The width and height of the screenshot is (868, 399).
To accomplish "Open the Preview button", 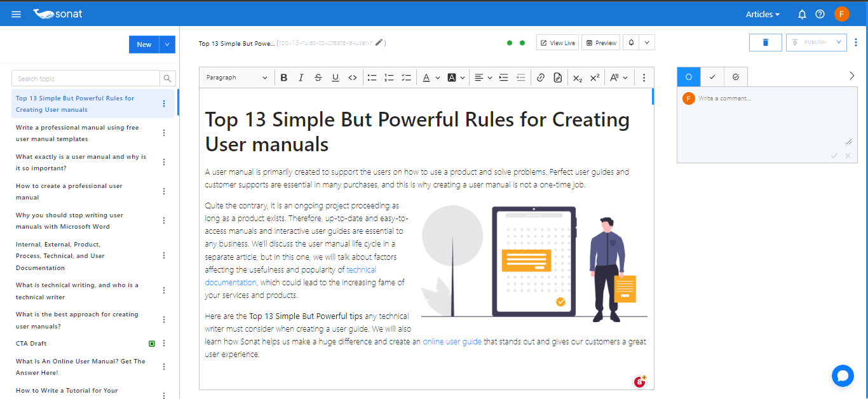I will click(600, 42).
